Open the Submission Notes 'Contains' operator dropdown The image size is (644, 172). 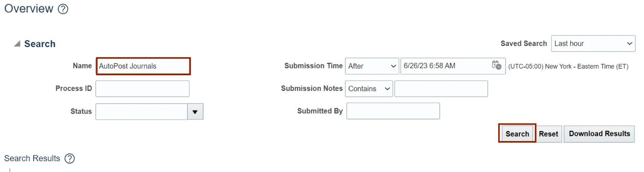tap(369, 89)
